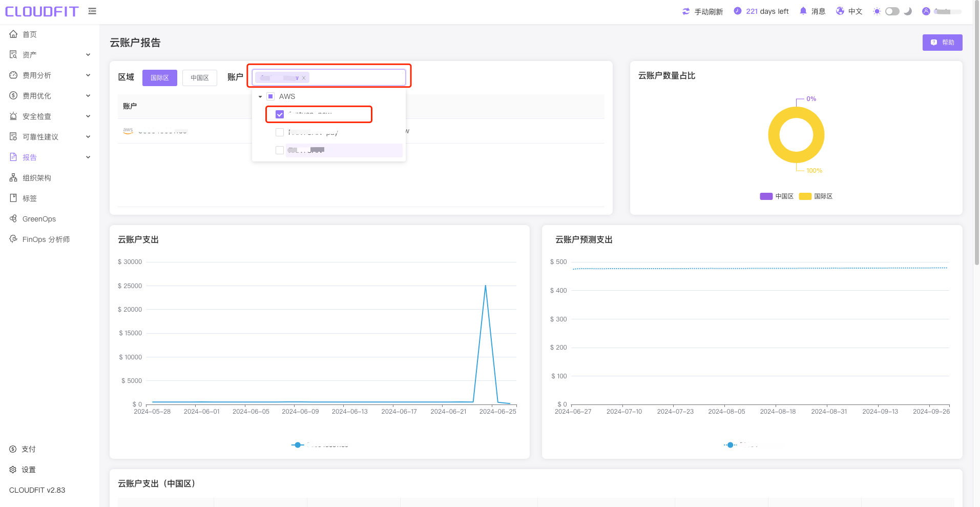980x507 pixels.
Task: Expand the 费用优化 menu chevron
Action: tap(88, 96)
